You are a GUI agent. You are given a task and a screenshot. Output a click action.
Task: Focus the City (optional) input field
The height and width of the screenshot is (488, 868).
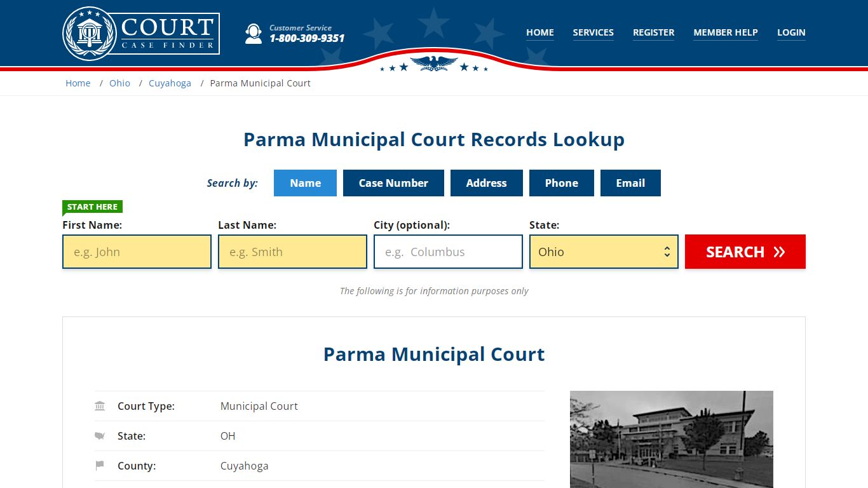(448, 252)
